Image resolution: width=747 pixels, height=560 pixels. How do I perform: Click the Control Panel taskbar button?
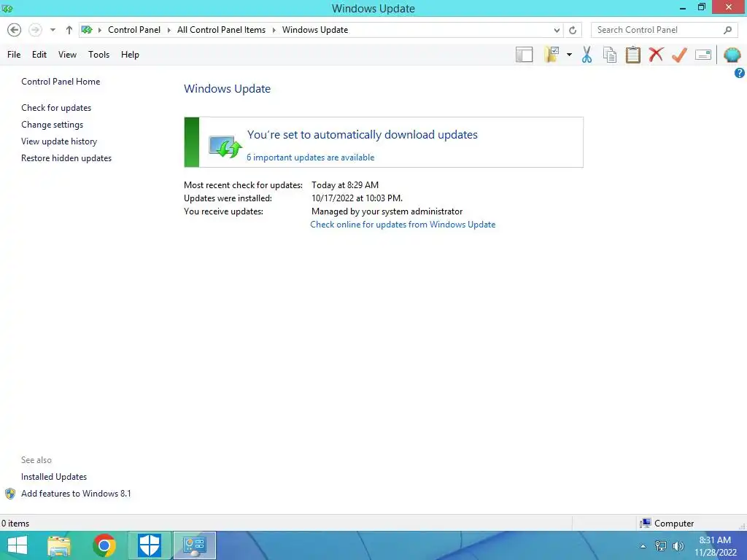coord(194,545)
